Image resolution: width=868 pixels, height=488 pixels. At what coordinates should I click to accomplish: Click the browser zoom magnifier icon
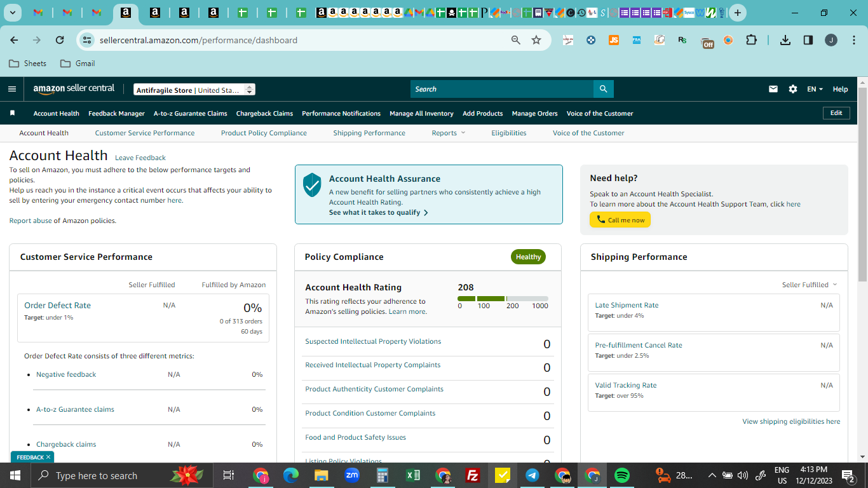tap(516, 40)
